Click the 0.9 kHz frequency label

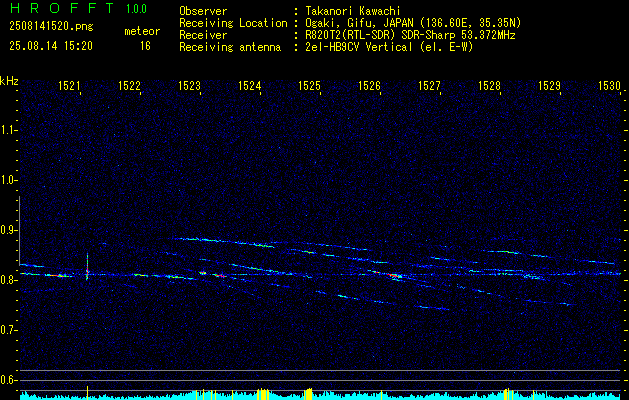pos(7,230)
